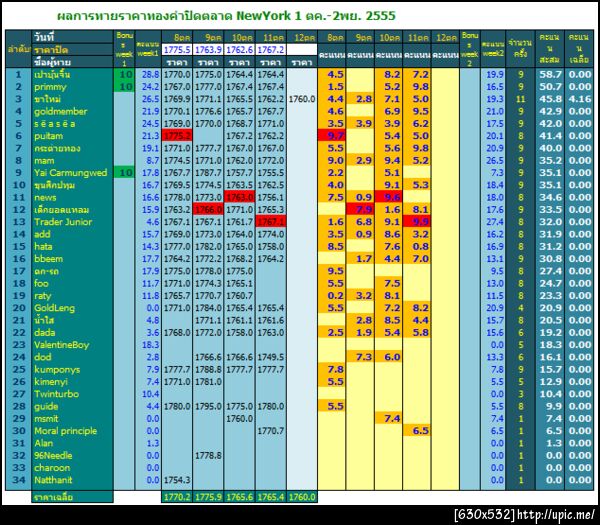Viewport: 600px width, 525px height.
Task: Click the guessed price 1795.0
Action: (208, 406)
